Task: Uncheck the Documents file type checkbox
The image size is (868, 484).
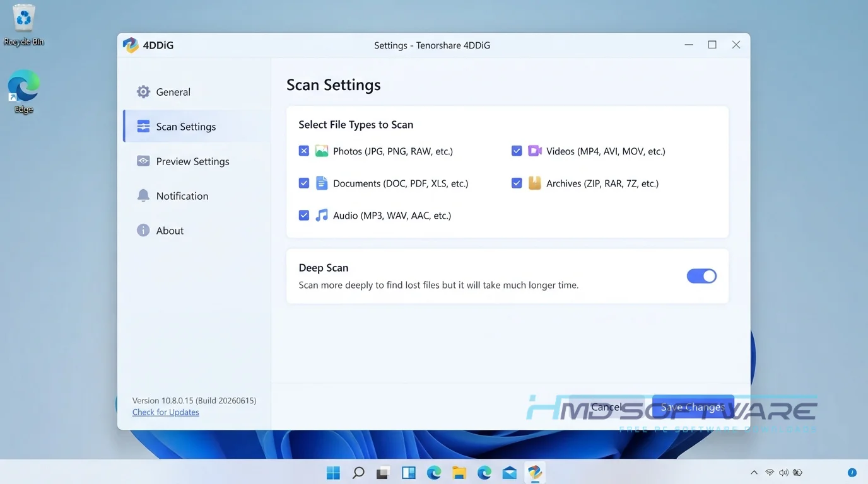Action: [x=304, y=183]
